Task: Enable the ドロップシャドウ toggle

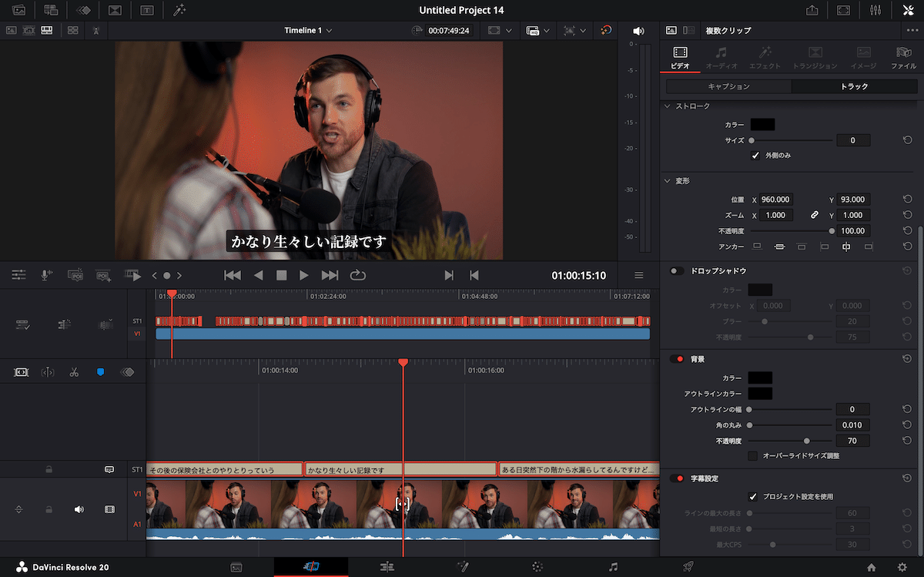Action: (x=678, y=270)
